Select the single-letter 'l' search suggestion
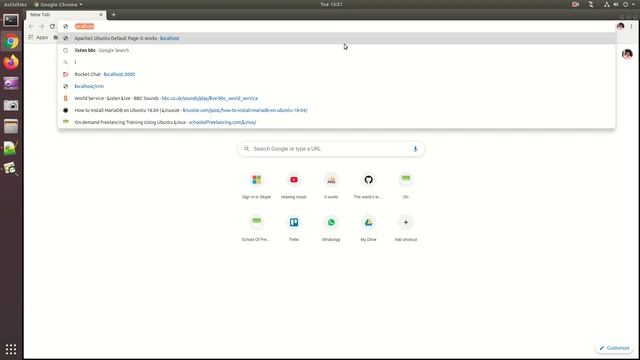640x360 pixels. pos(337,62)
